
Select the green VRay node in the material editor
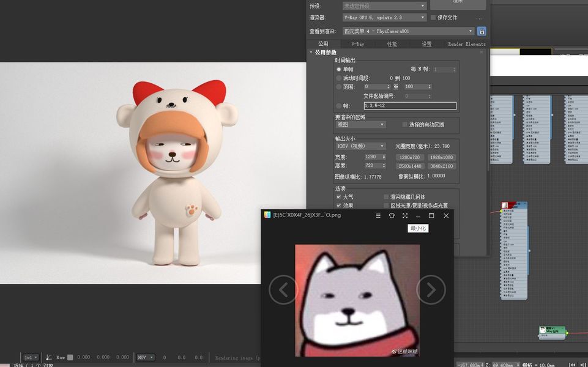pos(552,332)
